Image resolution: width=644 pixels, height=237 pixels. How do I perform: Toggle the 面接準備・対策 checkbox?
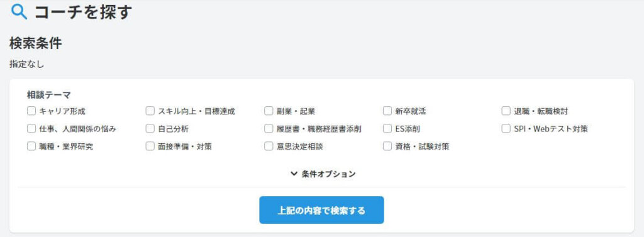click(x=150, y=146)
